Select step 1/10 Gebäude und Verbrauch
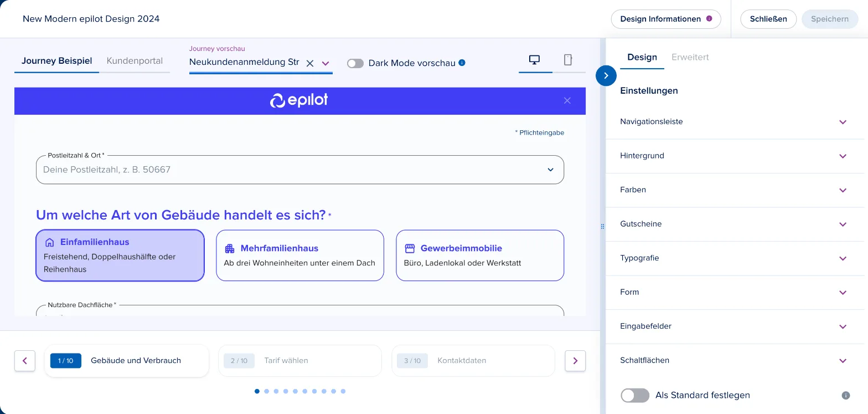Viewport: 868px width, 414px height. [127, 361]
